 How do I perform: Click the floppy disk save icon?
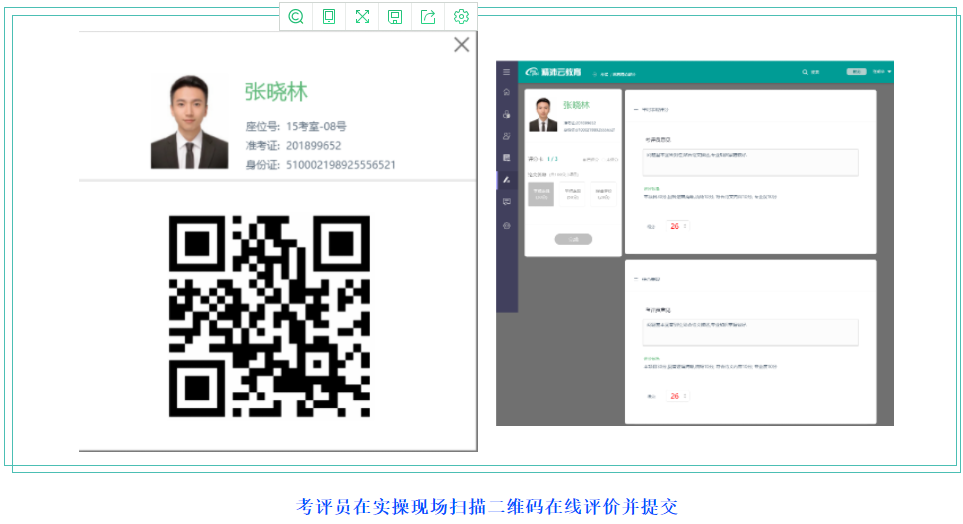(x=395, y=17)
